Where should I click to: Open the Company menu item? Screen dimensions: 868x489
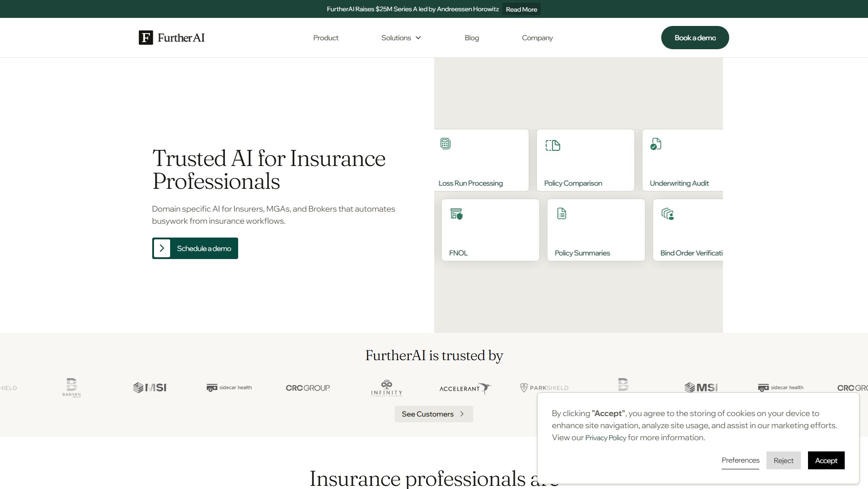click(x=537, y=38)
